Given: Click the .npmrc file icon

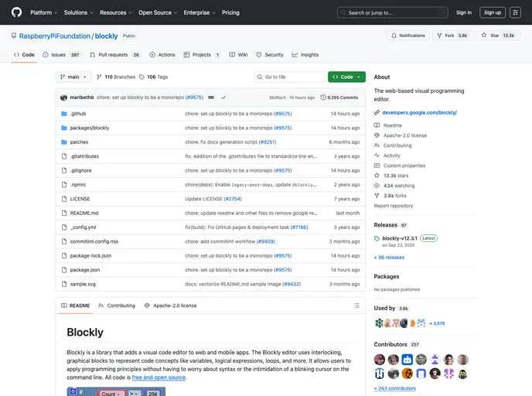Looking at the screenshot, I should [63, 185].
